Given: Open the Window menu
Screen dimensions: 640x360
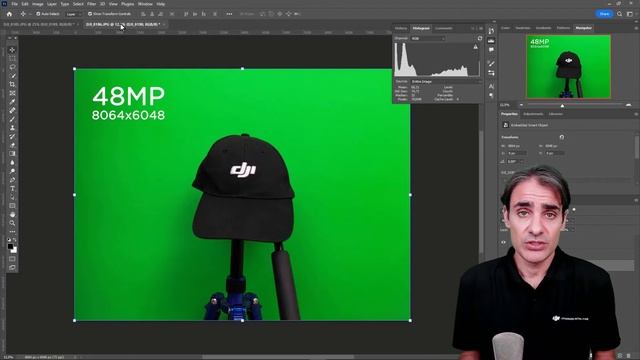Looking at the screenshot, I should (145, 4).
